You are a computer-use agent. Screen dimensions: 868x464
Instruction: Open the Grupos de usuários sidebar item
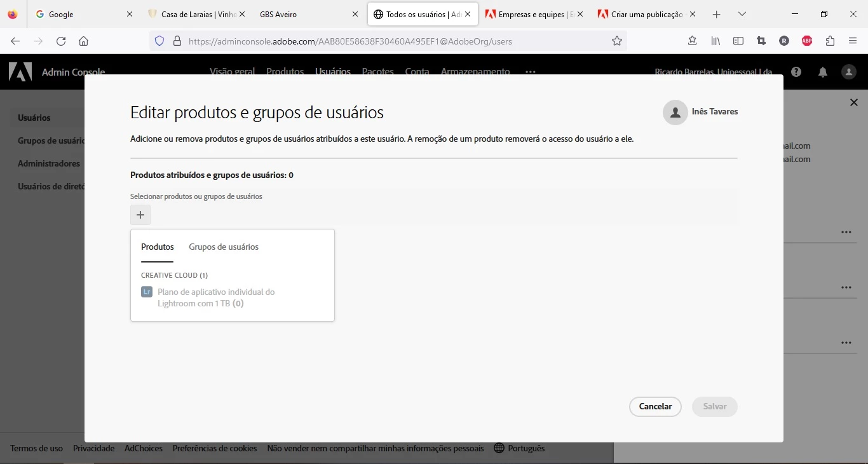pyautogui.click(x=51, y=140)
